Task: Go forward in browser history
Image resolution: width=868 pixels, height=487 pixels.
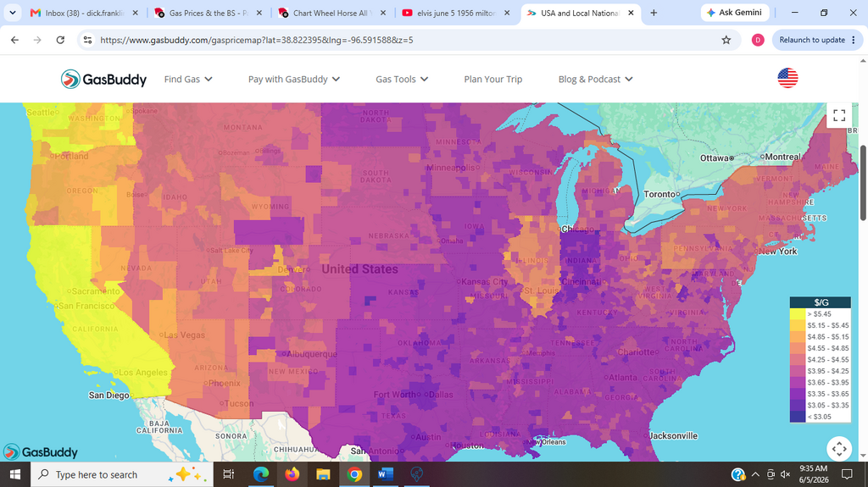Action: 37,40
